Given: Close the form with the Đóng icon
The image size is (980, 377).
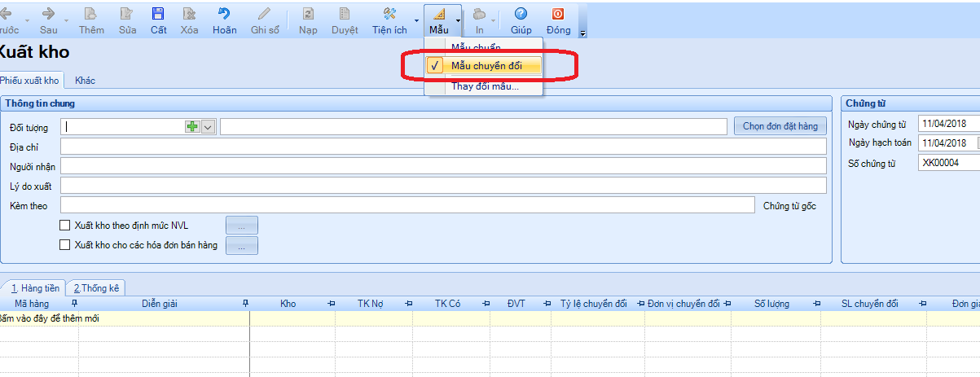Looking at the screenshot, I should coord(558,14).
